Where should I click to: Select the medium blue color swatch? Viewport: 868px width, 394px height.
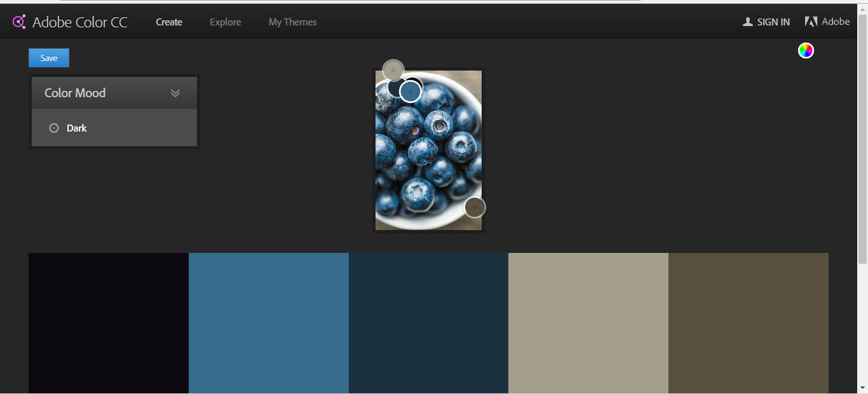click(269, 323)
